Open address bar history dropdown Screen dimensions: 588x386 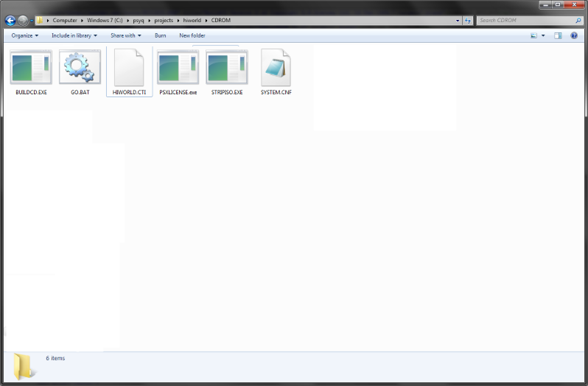point(458,21)
